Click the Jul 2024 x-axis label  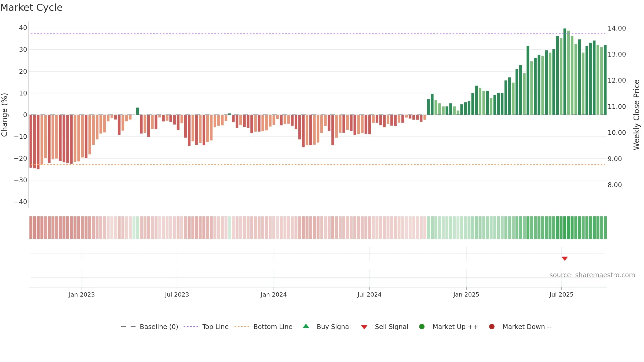coord(369,294)
